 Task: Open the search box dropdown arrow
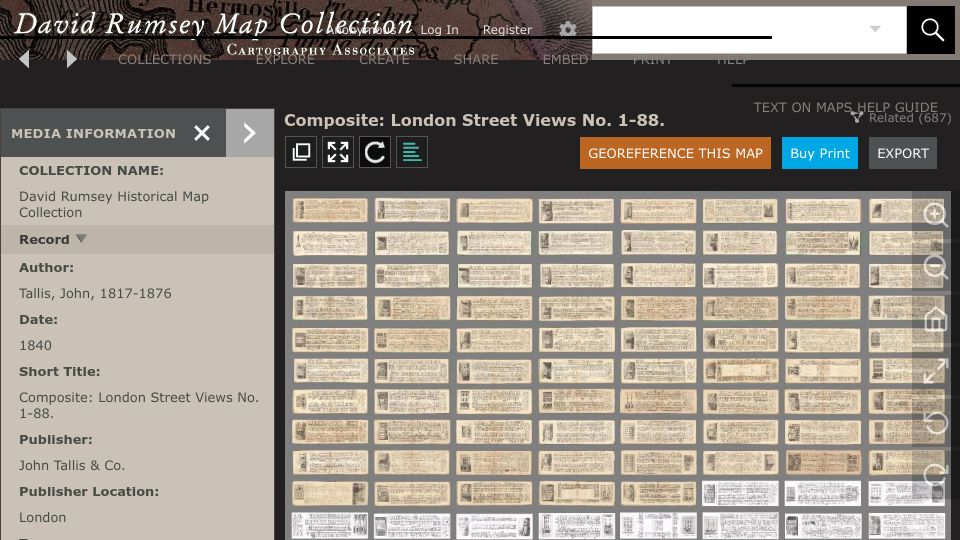tap(876, 29)
